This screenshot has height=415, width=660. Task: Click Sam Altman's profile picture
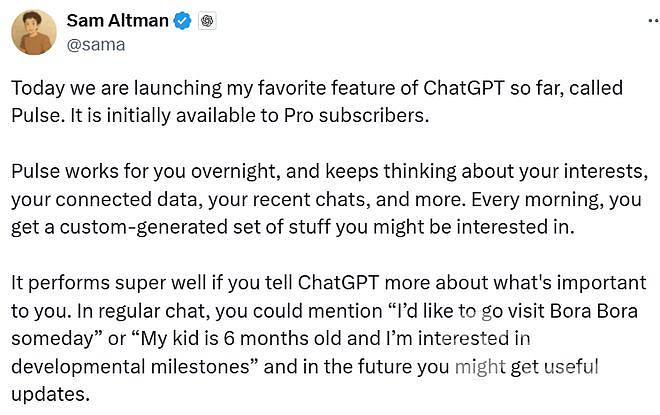33,32
